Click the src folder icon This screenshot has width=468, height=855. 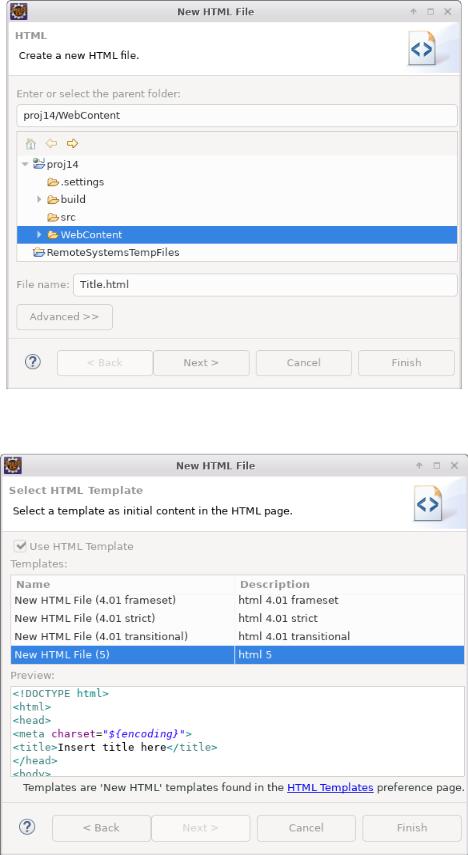coord(53,217)
